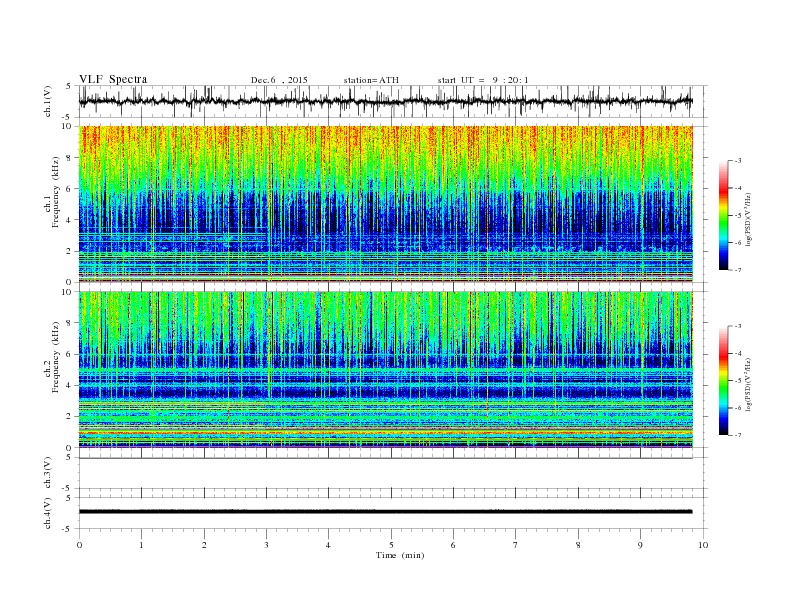Click the "7" tick label on time axis

tap(516, 545)
